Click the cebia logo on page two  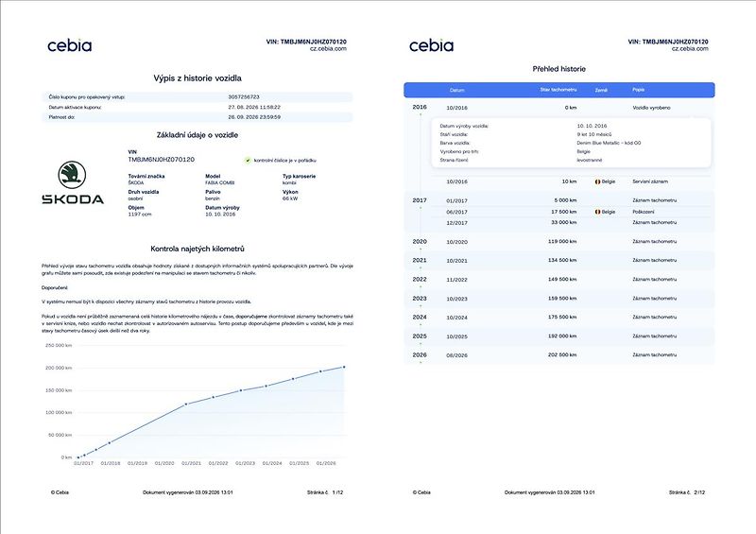[432, 45]
